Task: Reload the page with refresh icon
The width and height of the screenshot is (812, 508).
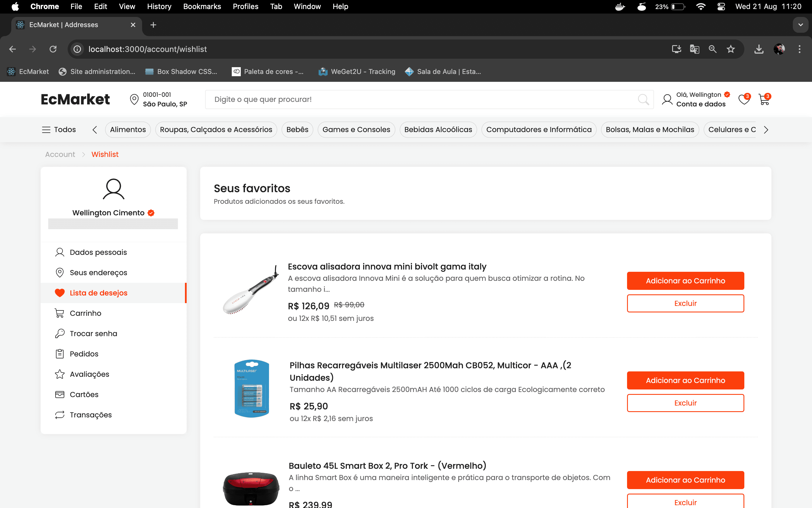Action: [x=53, y=49]
